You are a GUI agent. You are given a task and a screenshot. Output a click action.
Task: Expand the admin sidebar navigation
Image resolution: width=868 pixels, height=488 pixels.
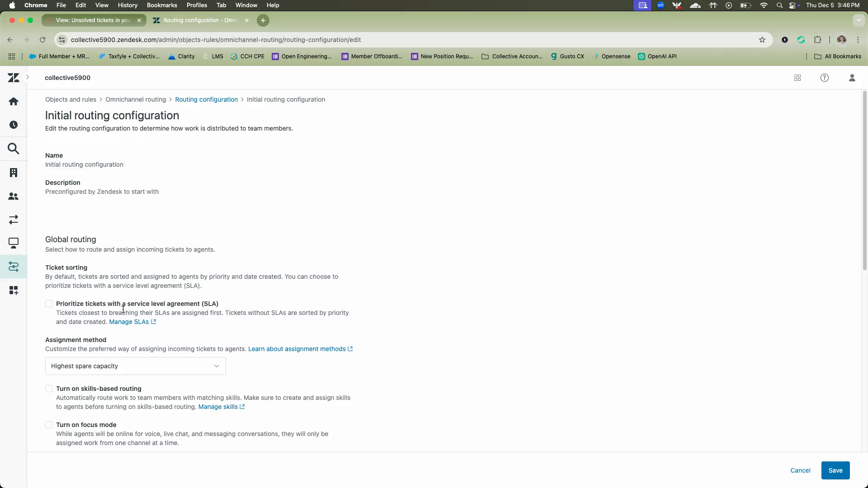(x=28, y=77)
